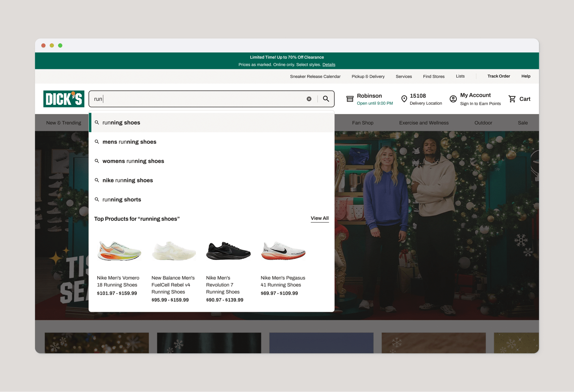Click the magnifier beside "running shorts" suggestion
Screen dimensions: 574x392
(x=97, y=199)
